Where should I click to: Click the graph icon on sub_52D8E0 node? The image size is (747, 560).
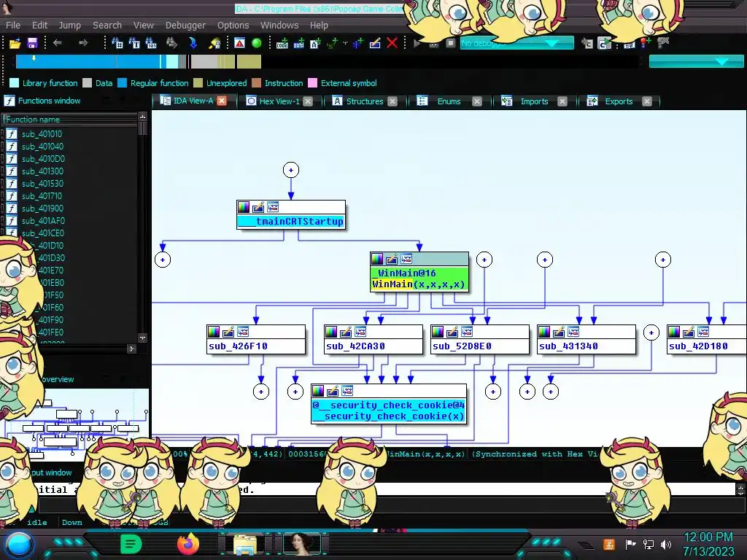467,332
